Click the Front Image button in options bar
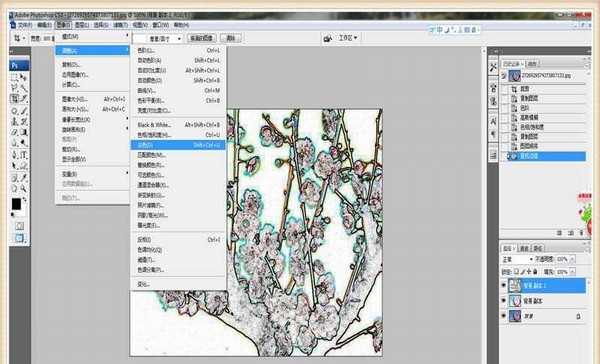This screenshot has height=364, width=600. [x=202, y=38]
